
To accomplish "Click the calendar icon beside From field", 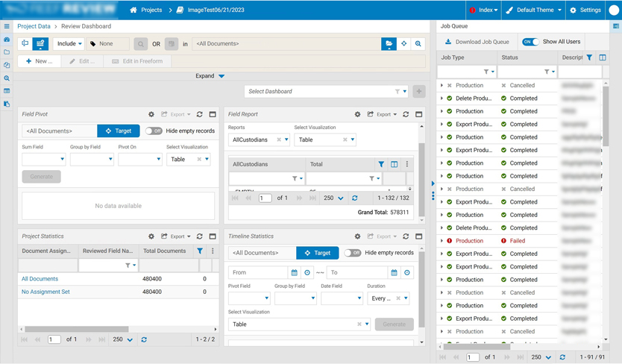I will pyautogui.click(x=294, y=273).
